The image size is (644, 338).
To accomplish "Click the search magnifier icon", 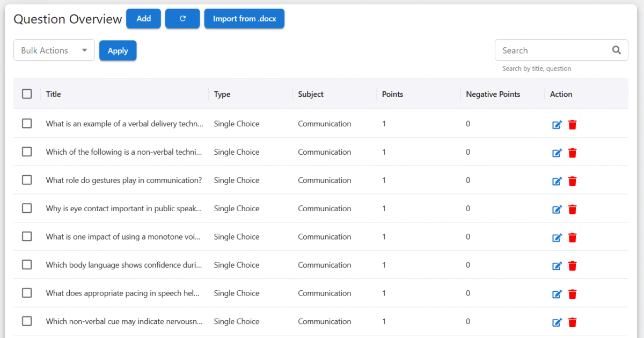I will click(x=617, y=51).
